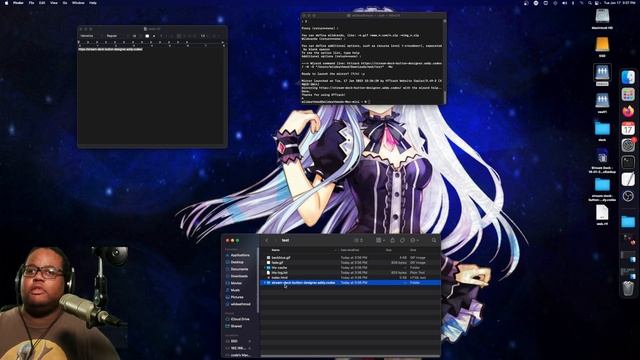640x360 pixels.
Task: Open Music in Finder sidebar
Action: [x=236, y=290]
